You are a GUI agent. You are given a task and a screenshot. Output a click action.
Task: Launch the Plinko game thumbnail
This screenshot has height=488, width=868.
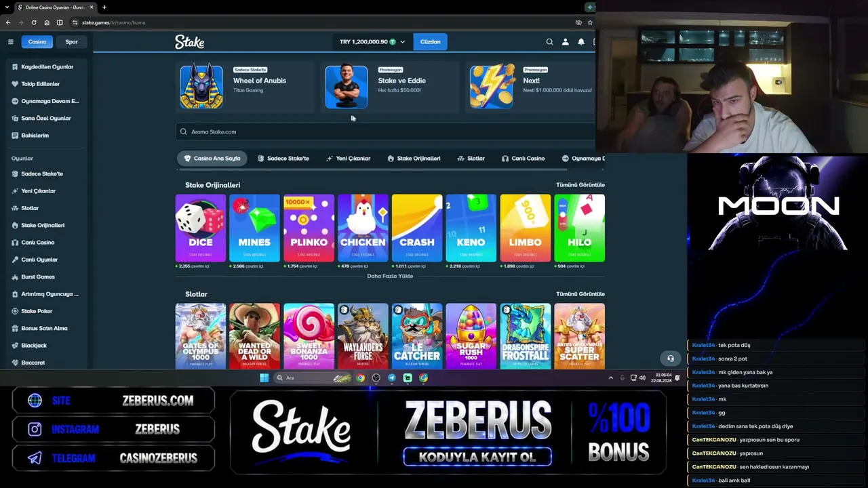pos(309,228)
